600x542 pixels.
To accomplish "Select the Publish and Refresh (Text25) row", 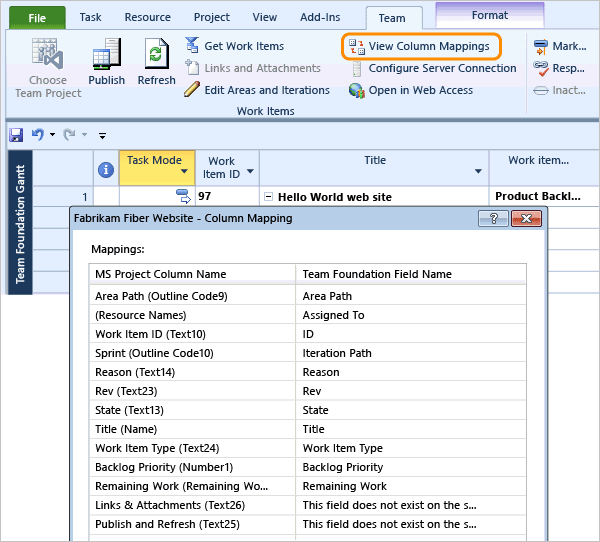I will (x=308, y=524).
